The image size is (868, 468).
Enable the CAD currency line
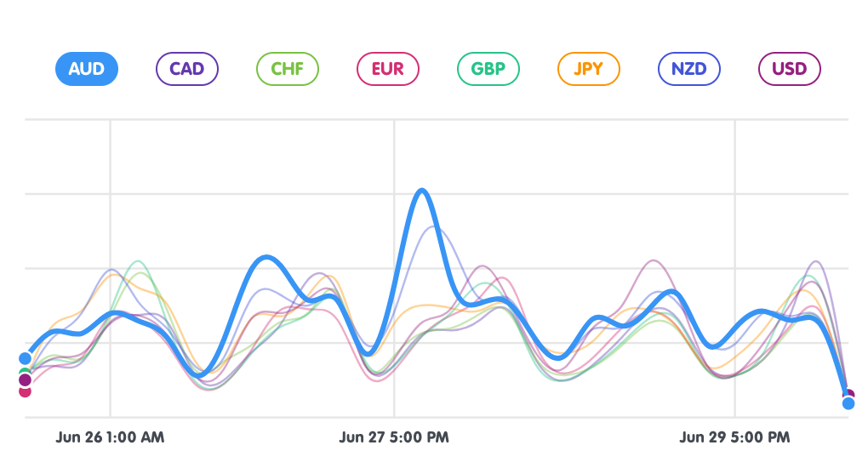pos(187,69)
